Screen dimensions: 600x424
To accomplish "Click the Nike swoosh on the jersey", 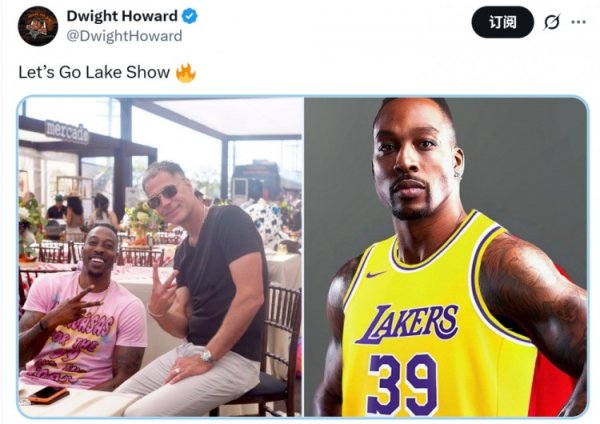I will [x=375, y=274].
